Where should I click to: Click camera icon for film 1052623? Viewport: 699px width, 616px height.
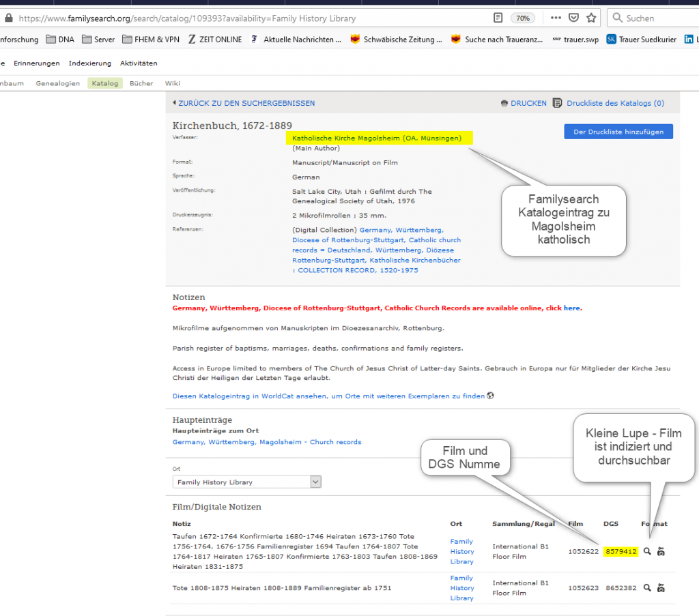coord(661,588)
